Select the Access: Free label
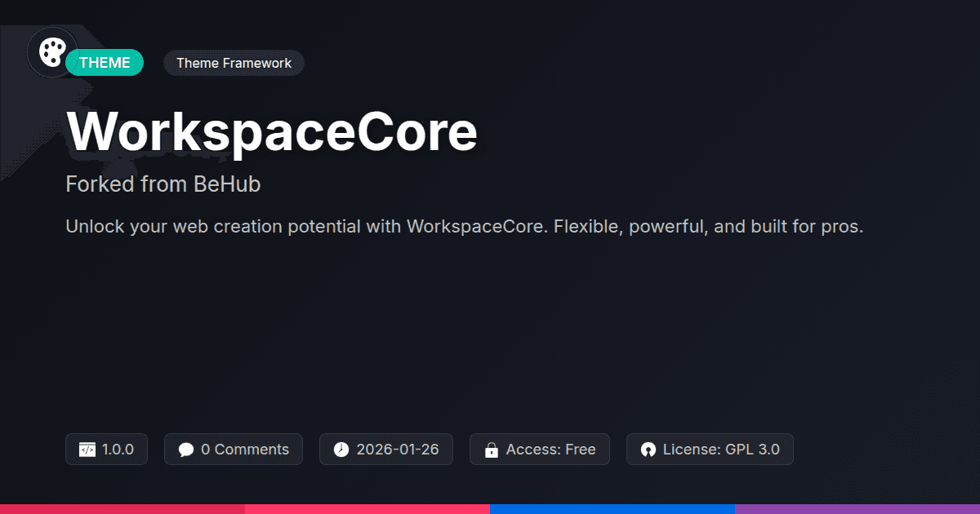The height and width of the screenshot is (514, 980). (x=550, y=450)
